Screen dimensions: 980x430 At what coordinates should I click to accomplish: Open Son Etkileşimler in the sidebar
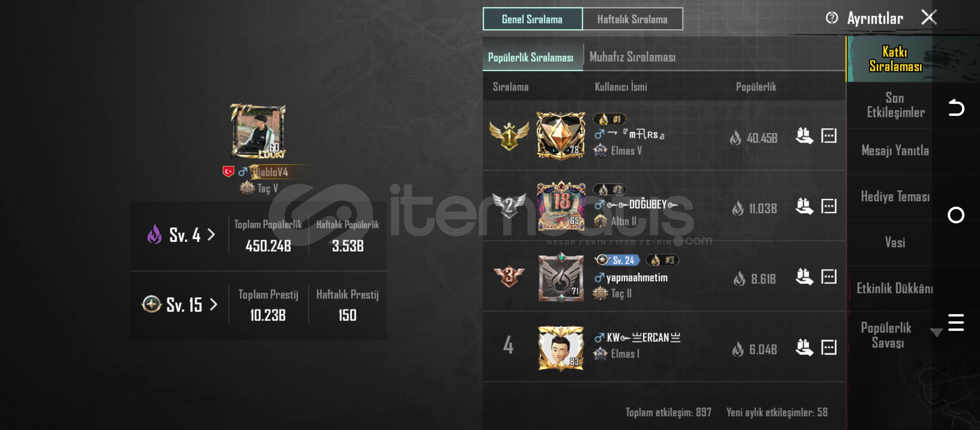point(895,105)
